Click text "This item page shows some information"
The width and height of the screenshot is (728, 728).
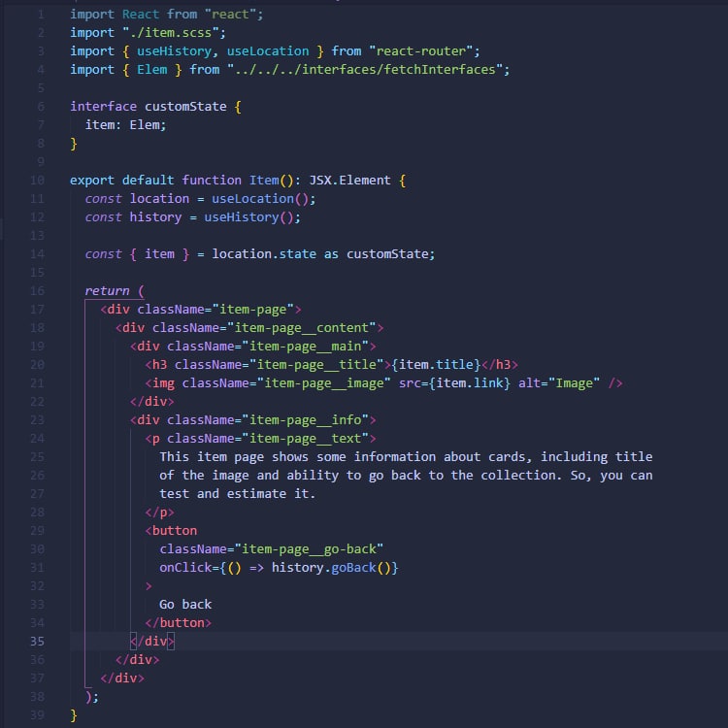point(298,457)
